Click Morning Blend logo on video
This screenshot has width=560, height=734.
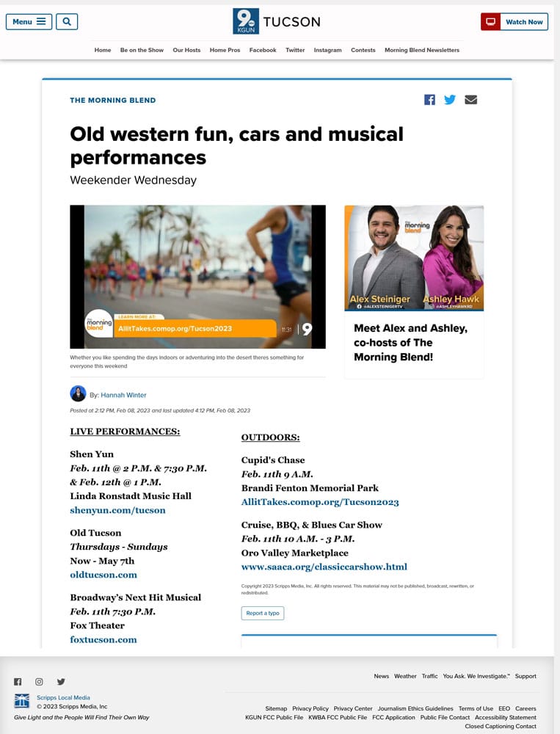click(x=99, y=324)
